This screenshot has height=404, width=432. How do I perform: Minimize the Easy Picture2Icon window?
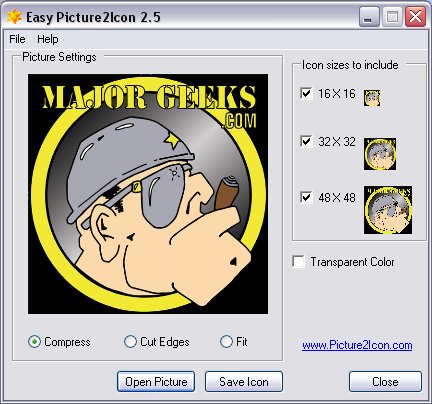coord(369,17)
